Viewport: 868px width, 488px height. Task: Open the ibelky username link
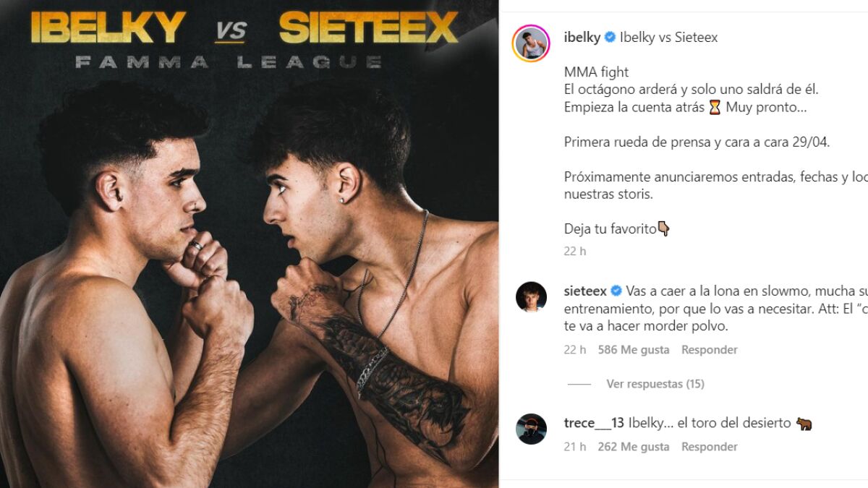tap(582, 38)
